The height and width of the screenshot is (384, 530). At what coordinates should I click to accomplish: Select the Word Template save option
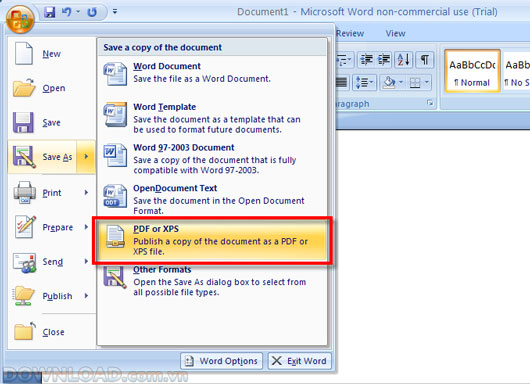click(x=212, y=118)
